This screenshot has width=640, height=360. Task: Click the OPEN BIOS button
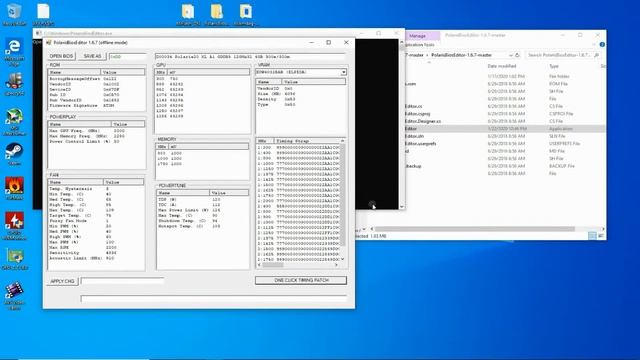tap(61, 56)
